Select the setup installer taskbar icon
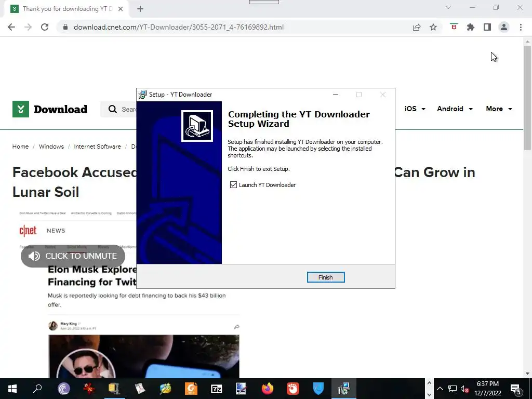Image resolution: width=532 pixels, height=399 pixels. (344, 389)
